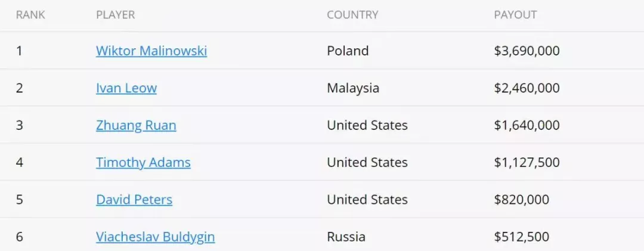Sort by the PAYOUT column header
The height and width of the screenshot is (251, 644).
pyautogui.click(x=515, y=15)
